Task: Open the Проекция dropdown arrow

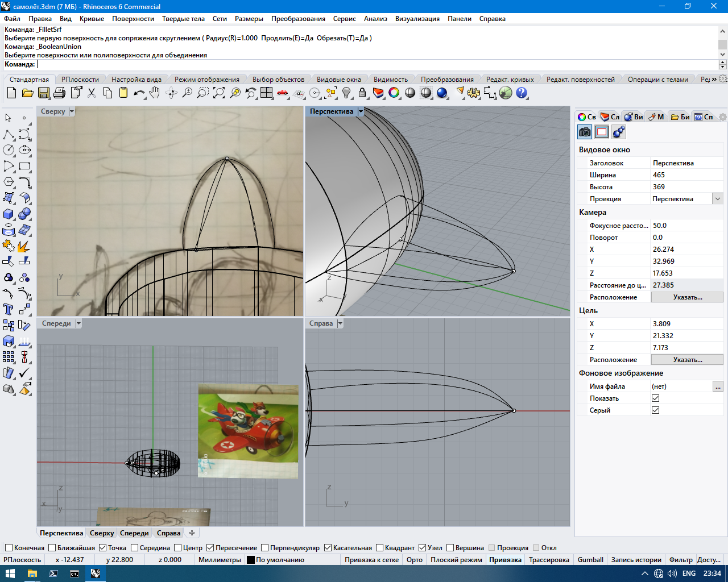Action: click(x=718, y=199)
